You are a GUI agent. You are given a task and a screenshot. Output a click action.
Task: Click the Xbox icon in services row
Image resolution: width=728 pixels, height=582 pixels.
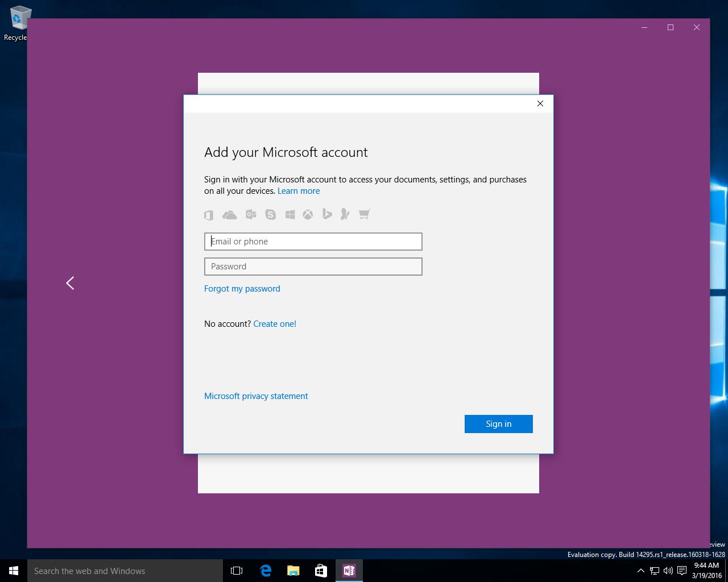coord(308,214)
